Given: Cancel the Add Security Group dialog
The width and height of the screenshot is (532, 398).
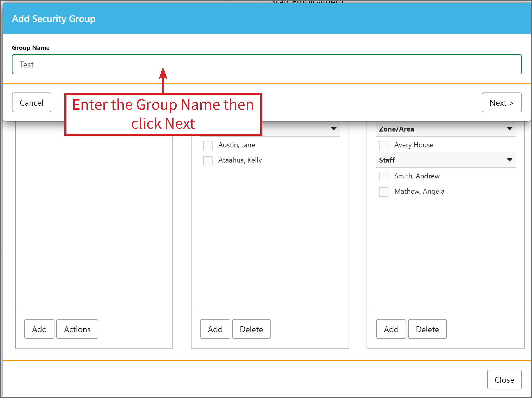Looking at the screenshot, I should pos(31,102).
